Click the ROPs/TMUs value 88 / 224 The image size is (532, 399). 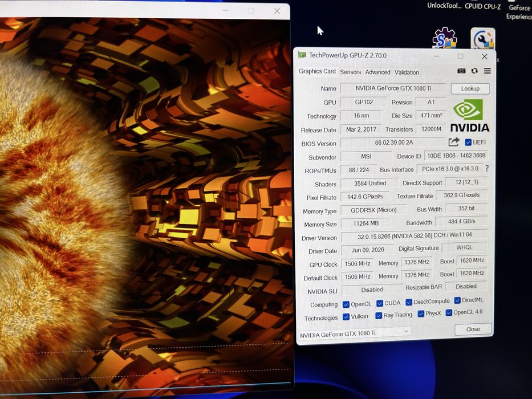coord(359,170)
